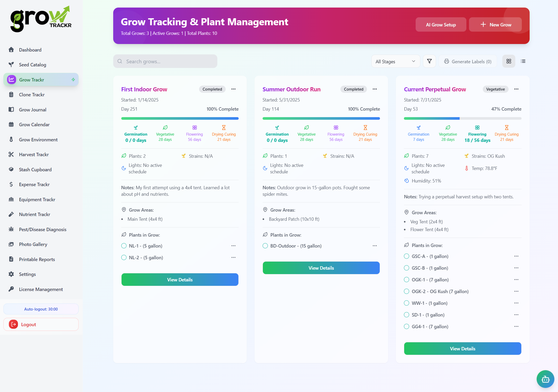Create a New Grow
The width and height of the screenshot is (558, 392).
click(x=495, y=25)
